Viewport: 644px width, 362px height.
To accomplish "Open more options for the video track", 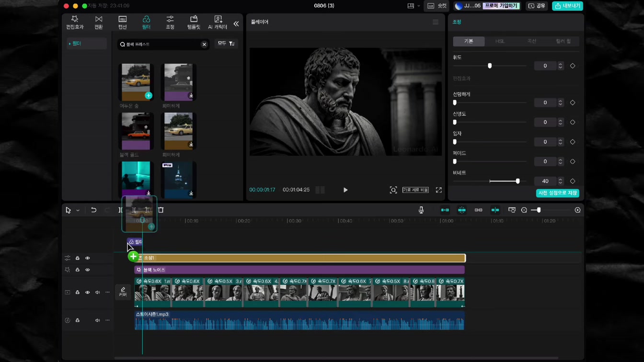I will point(107,293).
